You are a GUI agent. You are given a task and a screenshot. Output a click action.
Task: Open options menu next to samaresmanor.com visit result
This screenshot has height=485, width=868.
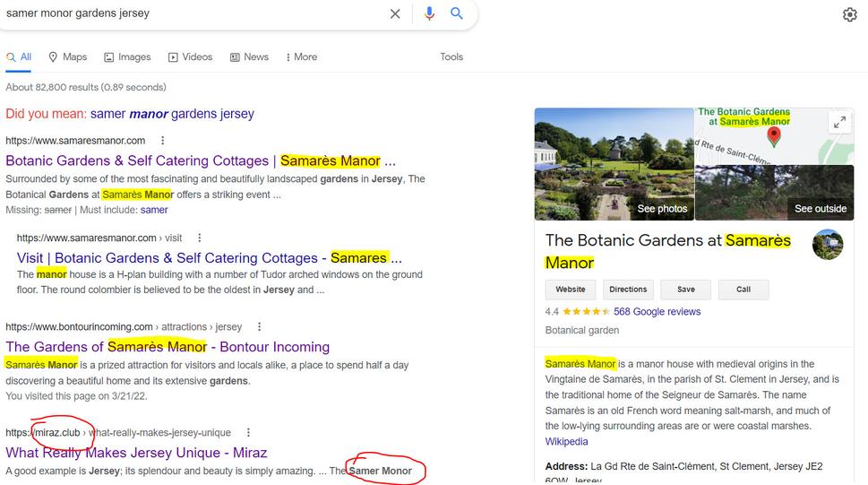199,238
